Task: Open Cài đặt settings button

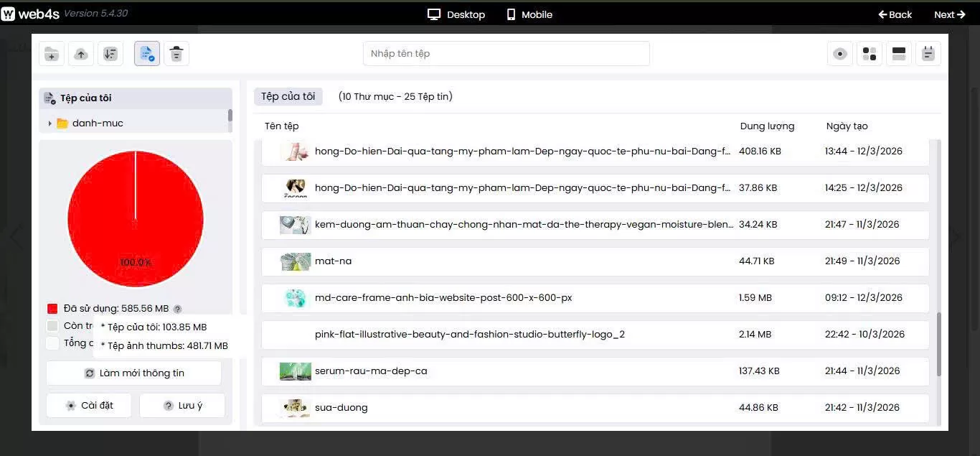Action: [89, 406]
